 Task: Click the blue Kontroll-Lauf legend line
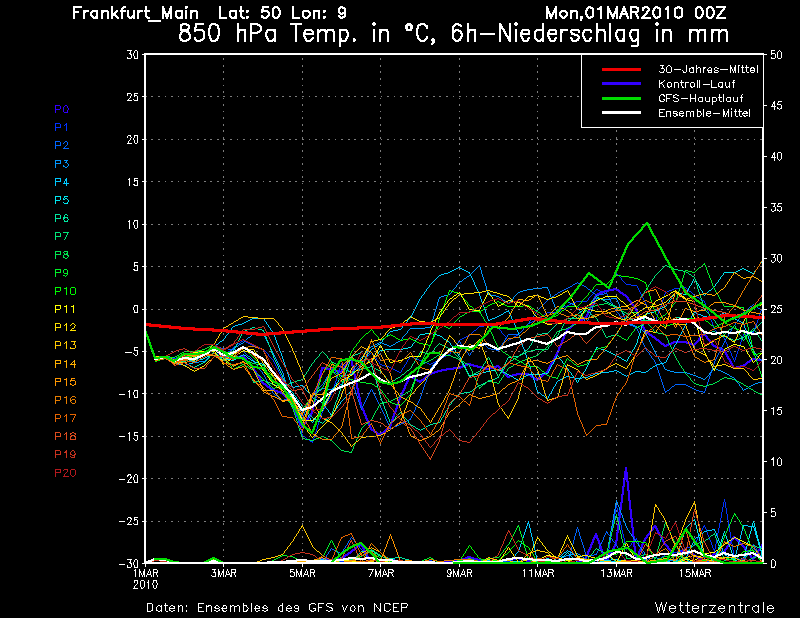tap(621, 84)
